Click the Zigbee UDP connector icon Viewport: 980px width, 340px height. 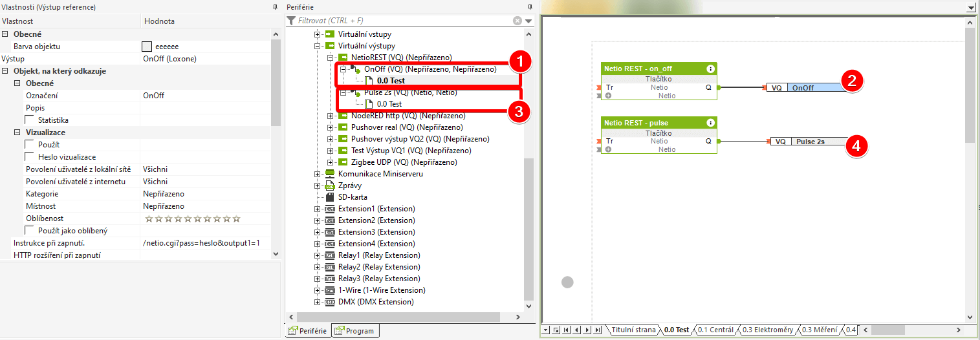(343, 162)
